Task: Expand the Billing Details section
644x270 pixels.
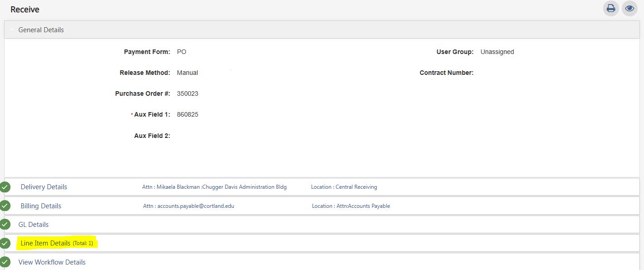Action: tap(41, 206)
